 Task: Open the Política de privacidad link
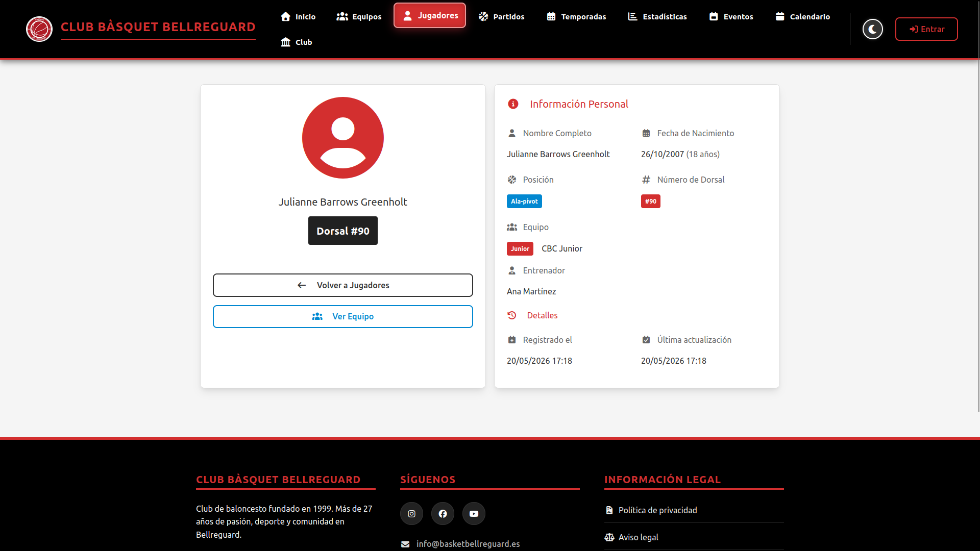pyautogui.click(x=657, y=510)
